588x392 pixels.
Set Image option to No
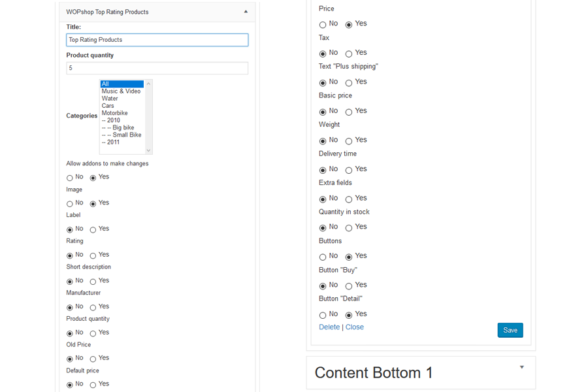pyautogui.click(x=70, y=204)
